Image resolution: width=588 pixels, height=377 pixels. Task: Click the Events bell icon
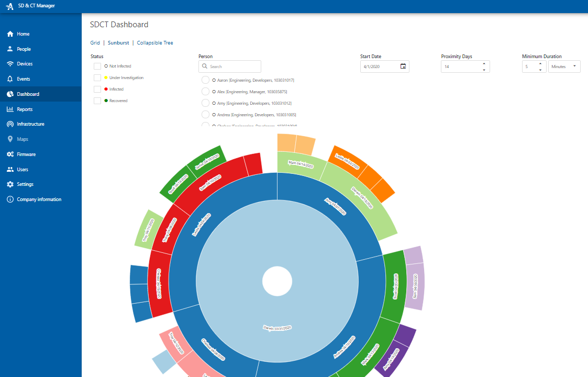[x=10, y=79]
